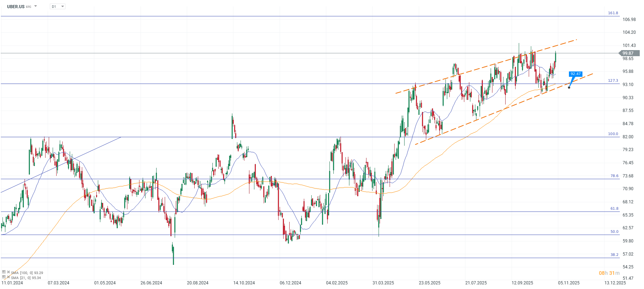
Task: Open settings icon for SMA 100 indicator
Action: [x=4, y=272]
